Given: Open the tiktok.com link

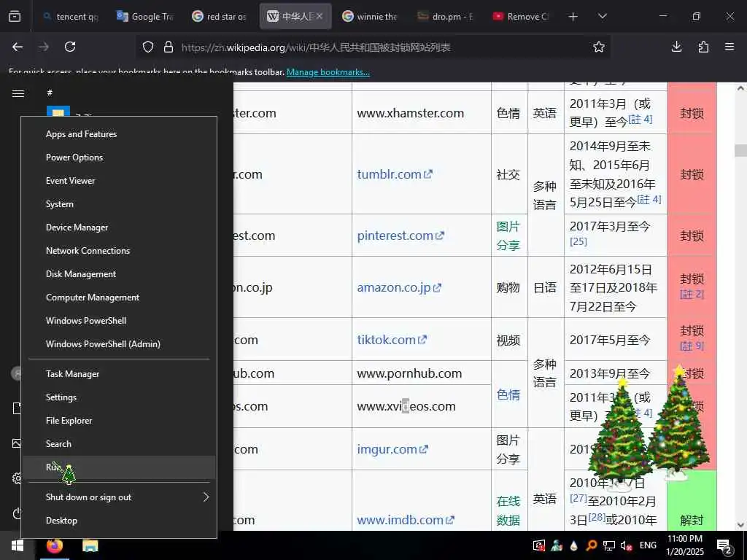Looking at the screenshot, I should click(392, 340).
